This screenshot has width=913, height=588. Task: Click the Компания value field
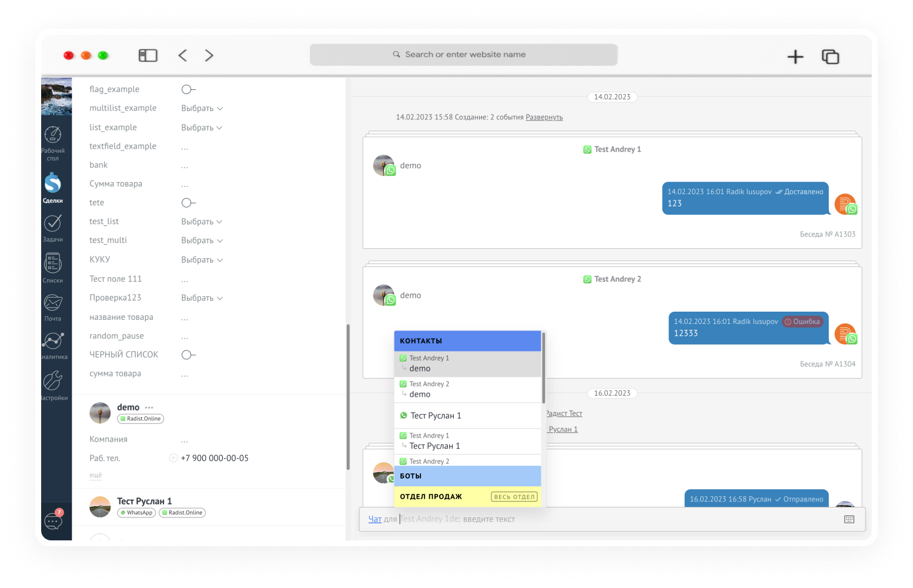tap(185, 440)
